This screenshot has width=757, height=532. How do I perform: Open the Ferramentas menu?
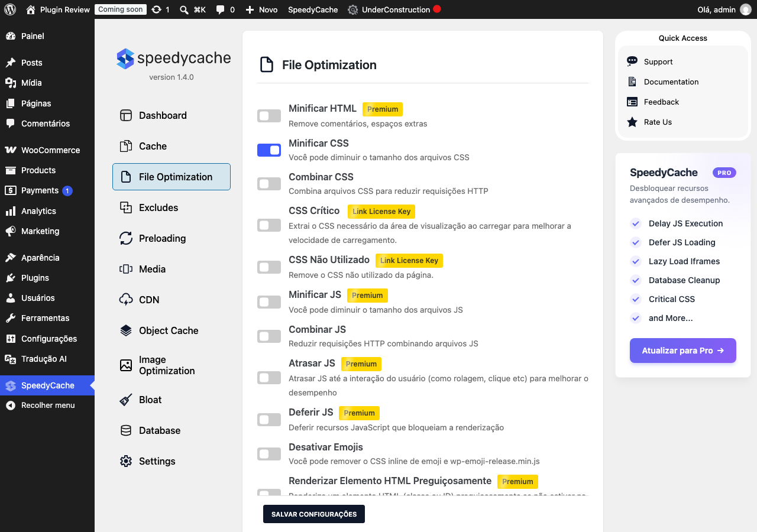pyautogui.click(x=47, y=318)
